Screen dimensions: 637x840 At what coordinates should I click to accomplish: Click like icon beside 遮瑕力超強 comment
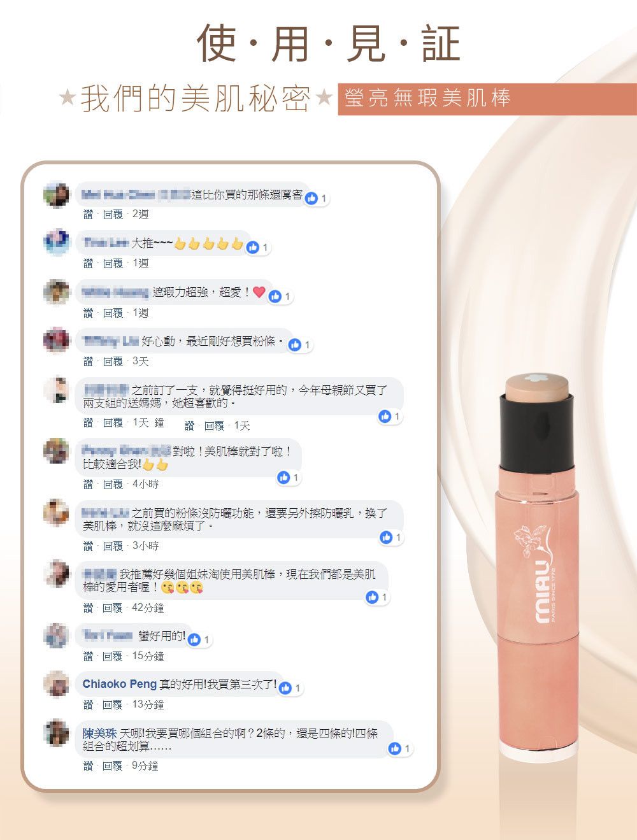275,296
